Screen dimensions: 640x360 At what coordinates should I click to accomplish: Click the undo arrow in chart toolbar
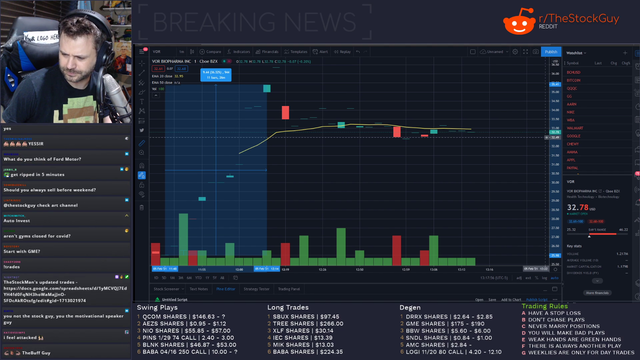358,52
